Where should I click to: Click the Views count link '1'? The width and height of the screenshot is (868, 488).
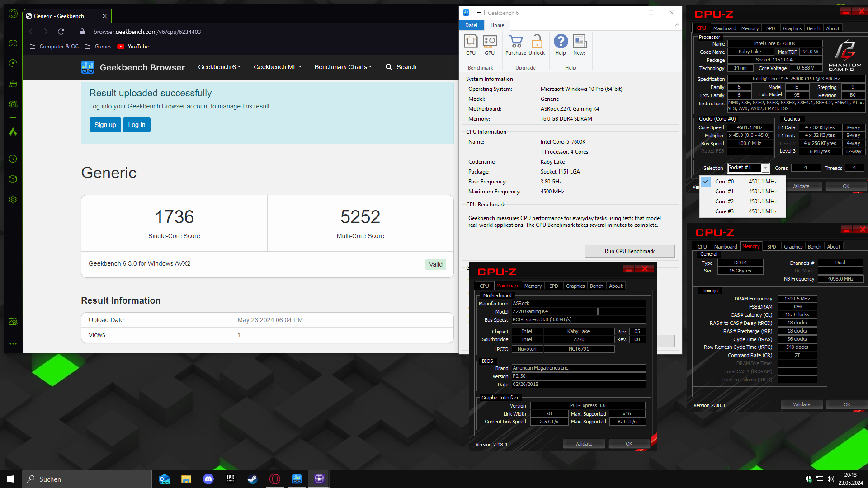[x=239, y=335]
